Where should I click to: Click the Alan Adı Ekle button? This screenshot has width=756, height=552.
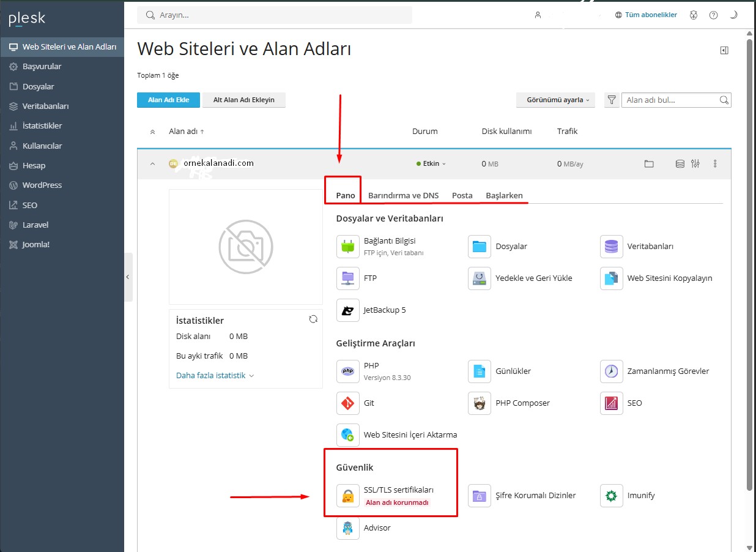[168, 100]
